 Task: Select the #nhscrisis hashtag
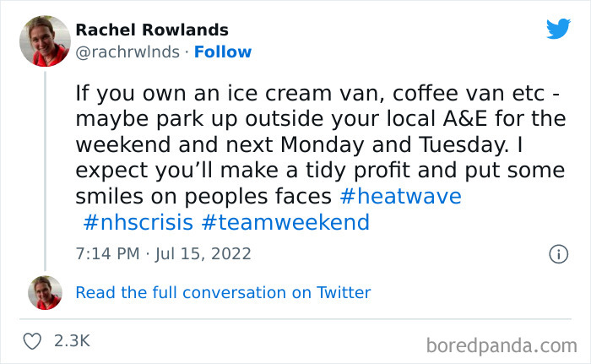(x=139, y=223)
